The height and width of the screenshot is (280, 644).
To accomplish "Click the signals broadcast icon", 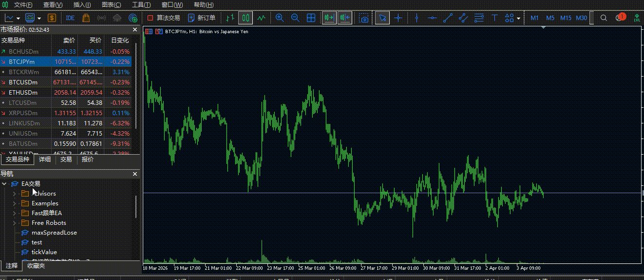I will coord(101,18).
